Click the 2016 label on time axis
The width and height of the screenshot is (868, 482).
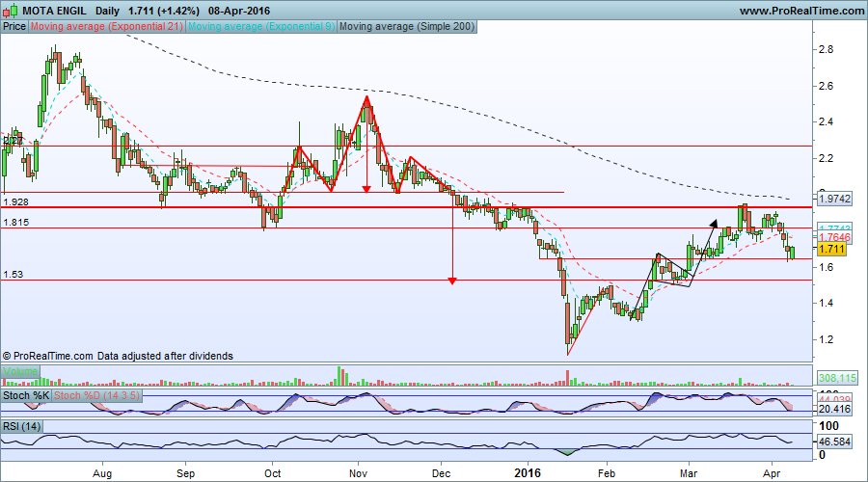coord(528,473)
